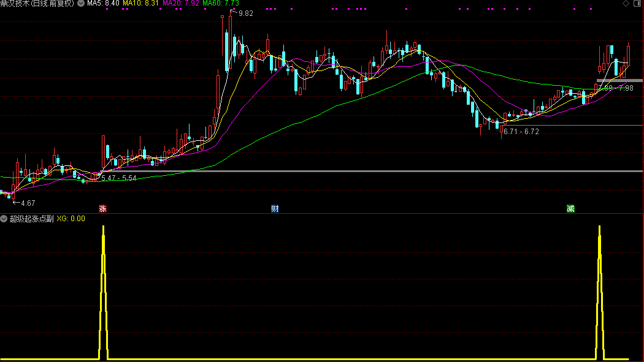Image resolution: width=644 pixels, height=362 pixels.
Task: Click the diamond icon at top right
Action: (x=626, y=4)
